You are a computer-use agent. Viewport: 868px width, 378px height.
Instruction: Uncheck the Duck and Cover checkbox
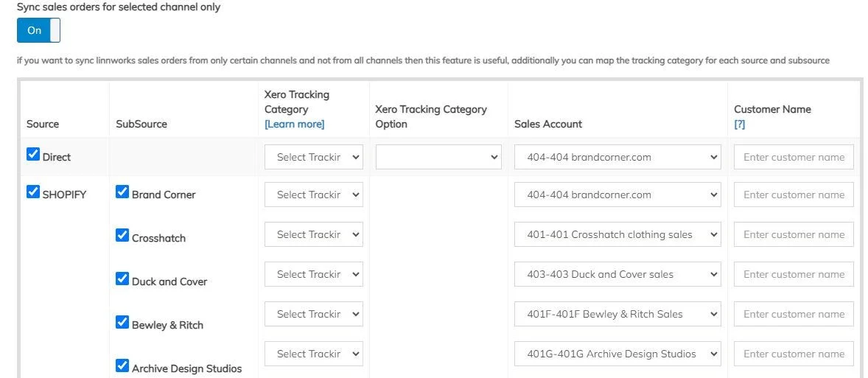pyautogui.click(x=122, y=279)
